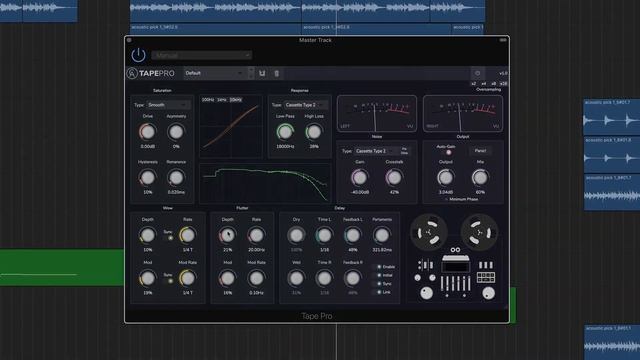Select x2 oversampling
This screenshot has width=640, height=360.
click(473, 84)
